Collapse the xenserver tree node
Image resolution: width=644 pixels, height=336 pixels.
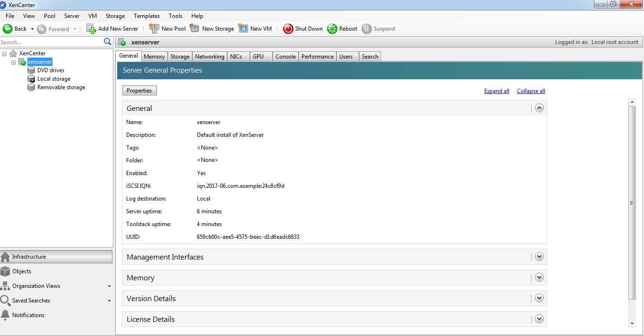point(13,62)
